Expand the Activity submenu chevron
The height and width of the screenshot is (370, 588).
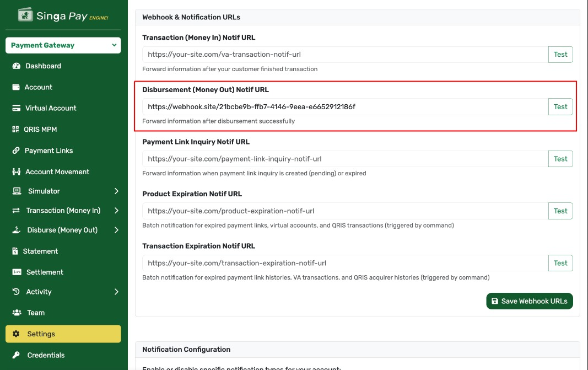tap(116, 292)
